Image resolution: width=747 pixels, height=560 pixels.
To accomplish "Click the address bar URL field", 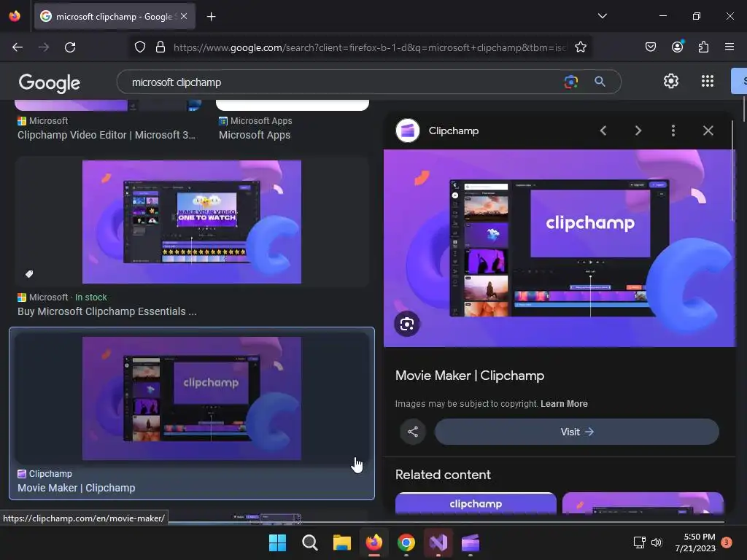I will tap(370, 47).
